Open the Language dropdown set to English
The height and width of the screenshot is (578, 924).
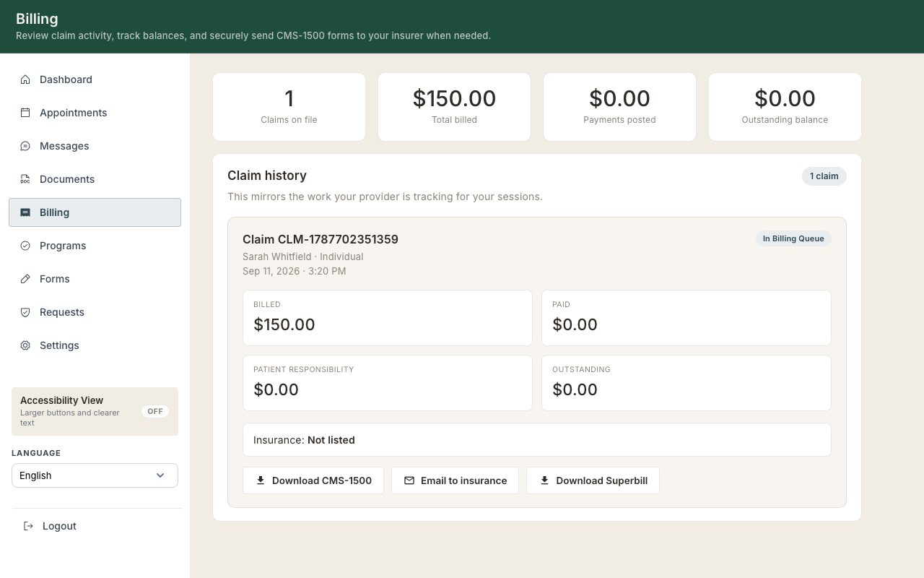[x=95, y=475]
